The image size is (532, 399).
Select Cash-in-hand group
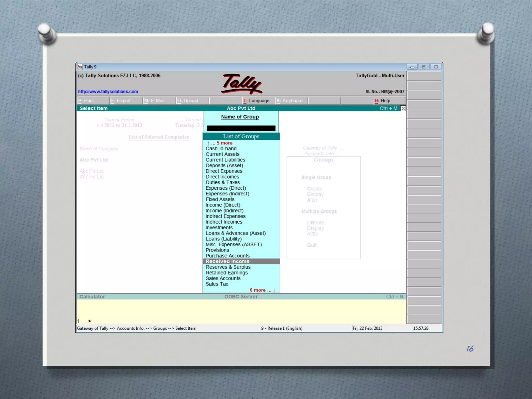pyautogui.click(x=221, y=149)
